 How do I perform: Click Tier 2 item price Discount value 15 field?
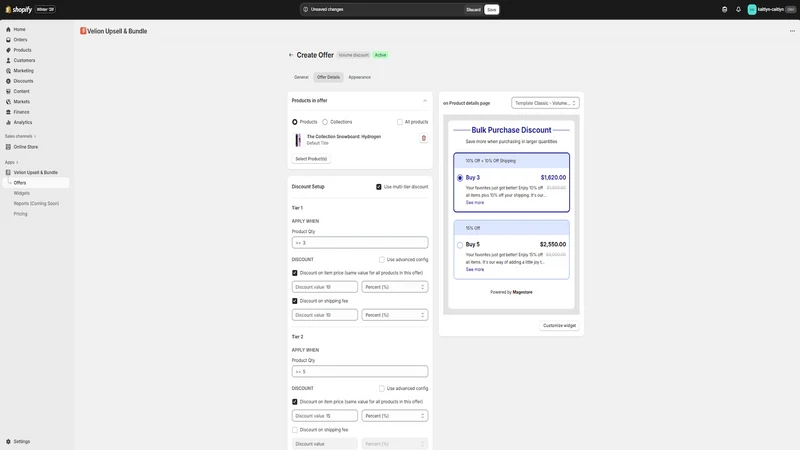(x=324, y=416)
